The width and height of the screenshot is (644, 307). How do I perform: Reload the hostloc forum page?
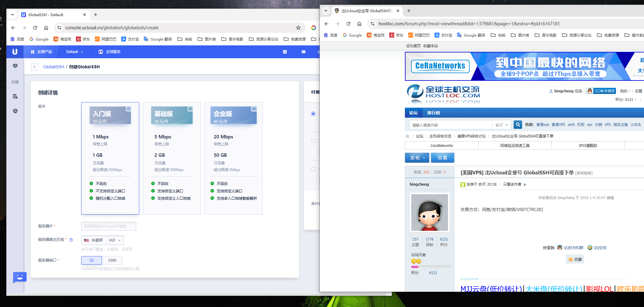point(348,24)
